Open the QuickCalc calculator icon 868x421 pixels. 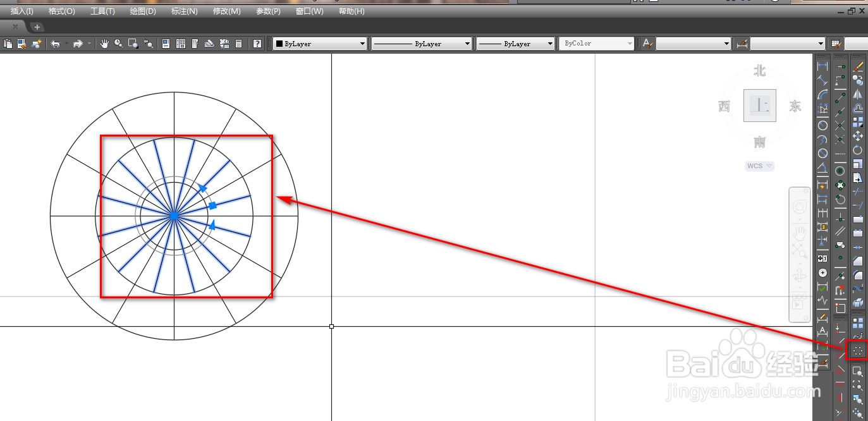238,44
